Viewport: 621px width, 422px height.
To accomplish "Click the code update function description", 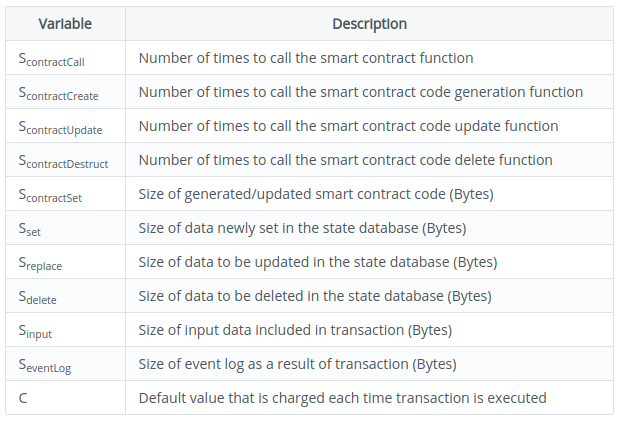I will tap(348, 126).
